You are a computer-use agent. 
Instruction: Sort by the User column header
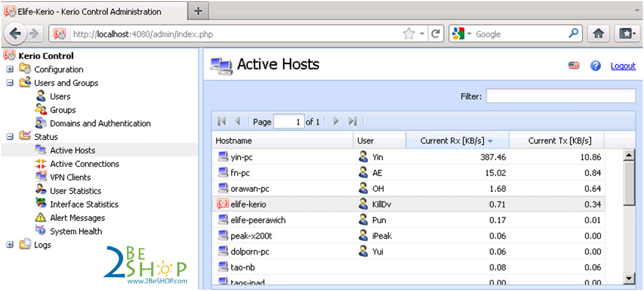point(380,141)
